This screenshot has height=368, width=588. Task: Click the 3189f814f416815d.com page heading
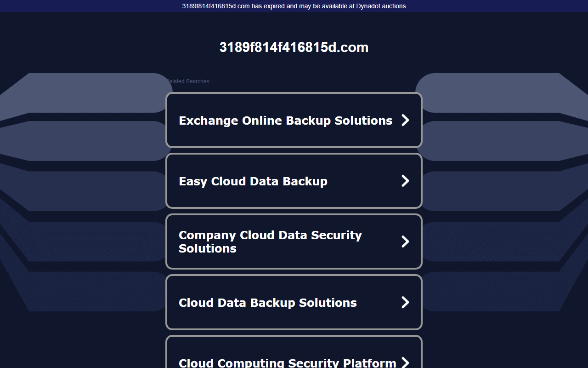[294, 47]
